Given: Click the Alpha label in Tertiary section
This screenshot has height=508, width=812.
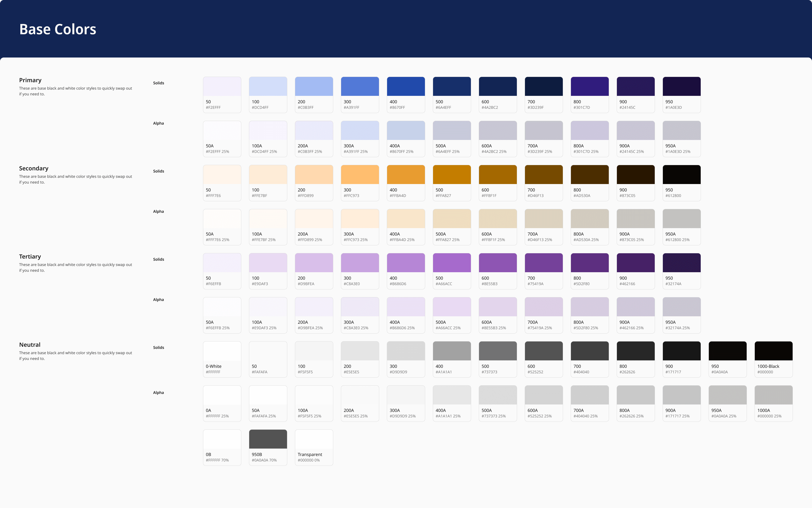Looking at the screenshot, I should coord(158,300).
